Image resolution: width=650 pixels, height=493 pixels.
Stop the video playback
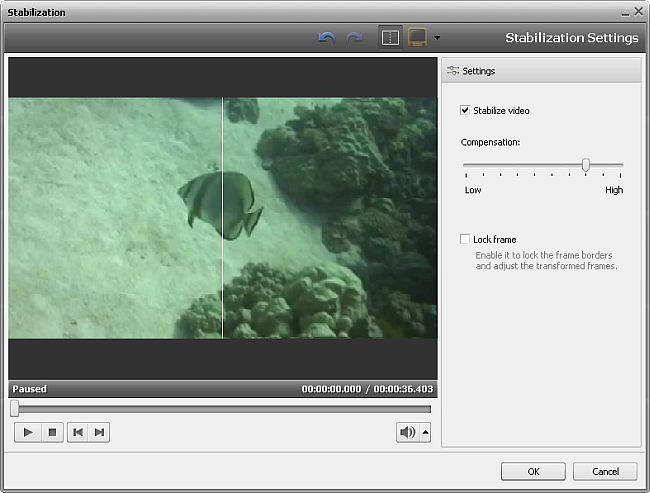[52, 432]
